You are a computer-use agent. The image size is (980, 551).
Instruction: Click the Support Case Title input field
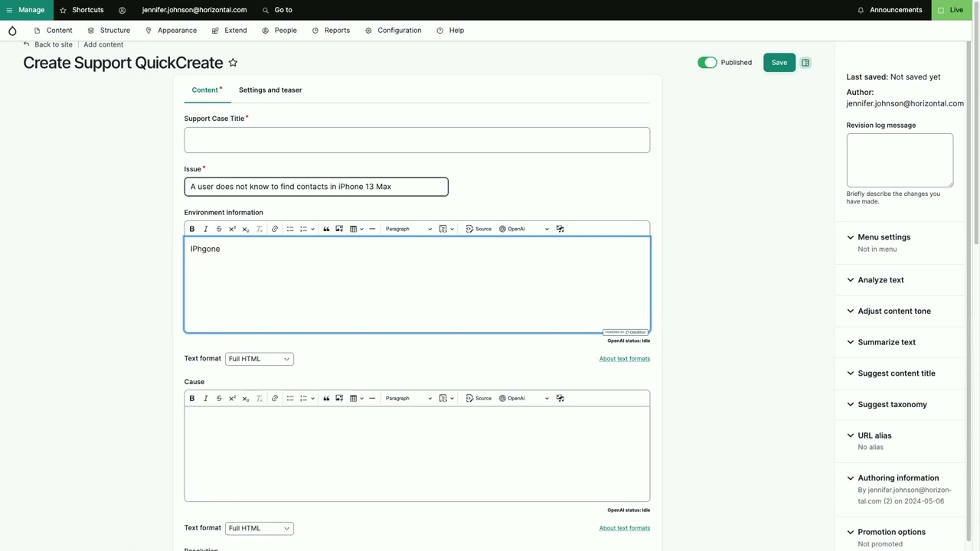click(417, 140)
